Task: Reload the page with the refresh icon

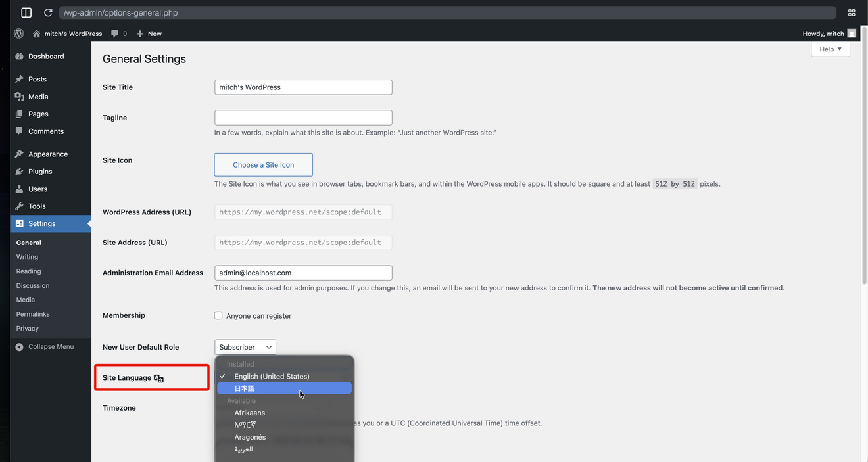Action: click(48, 12)
